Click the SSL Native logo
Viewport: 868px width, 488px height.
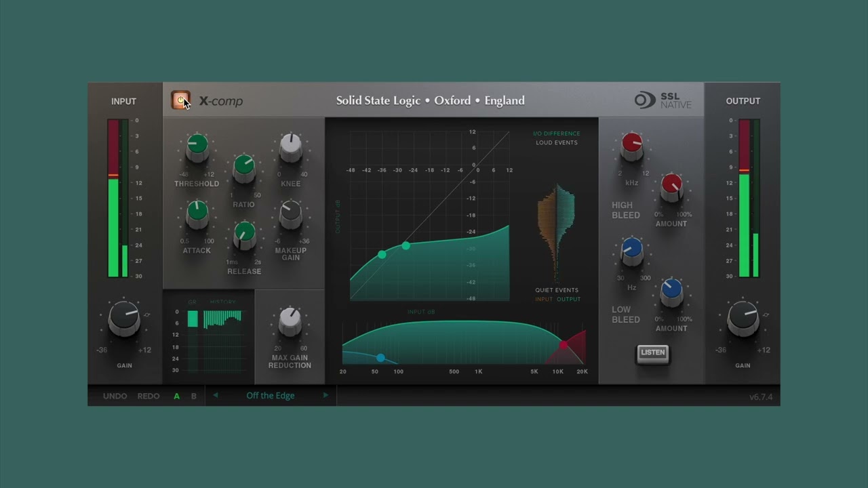point(663,100)
